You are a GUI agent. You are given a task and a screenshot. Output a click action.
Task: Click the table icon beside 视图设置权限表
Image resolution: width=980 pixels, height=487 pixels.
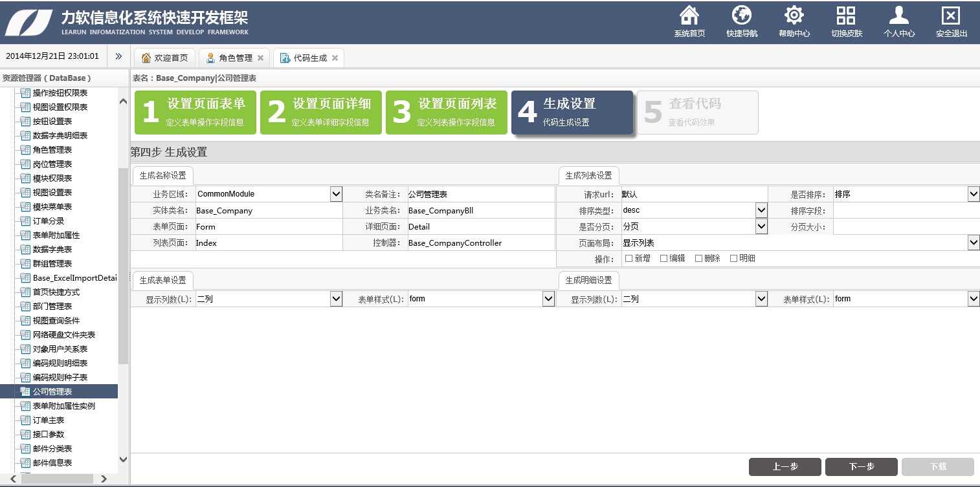tap(25, 107)
